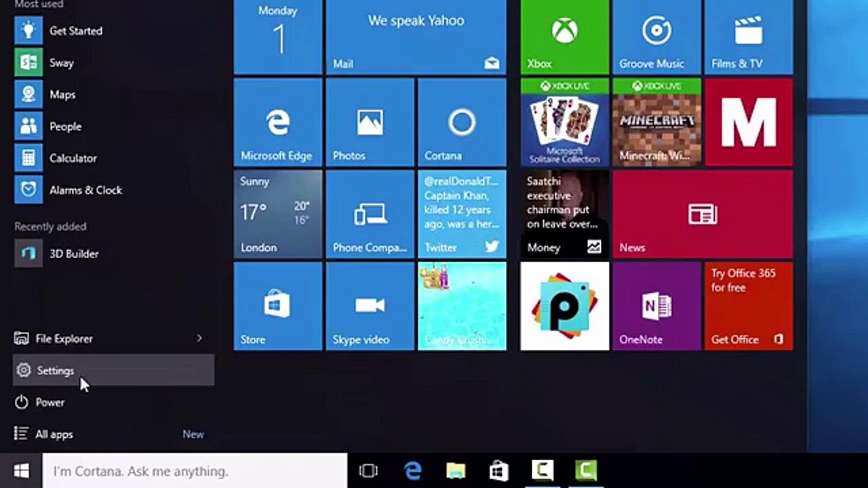
Task: Click the "Recently added" heading
Action: [50, 226]
